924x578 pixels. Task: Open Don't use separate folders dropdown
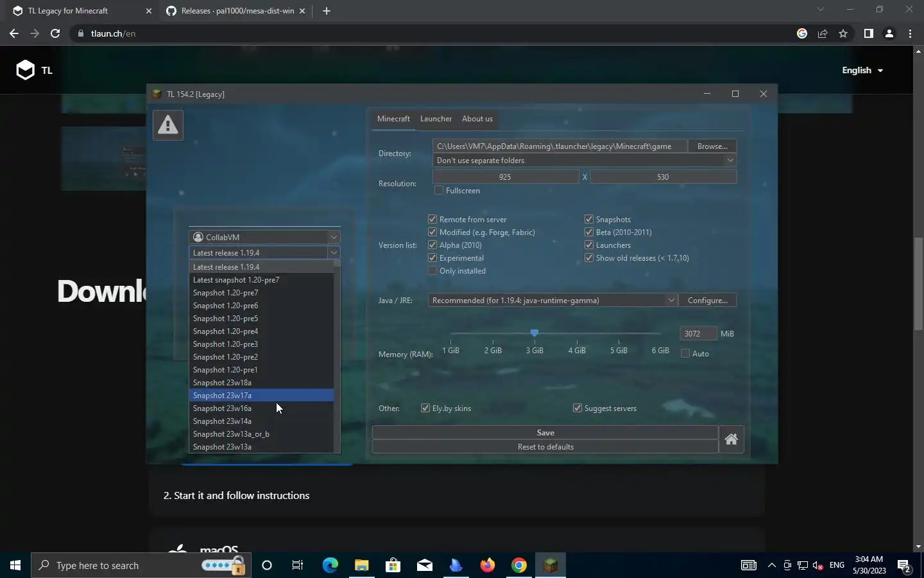(585, 160)
